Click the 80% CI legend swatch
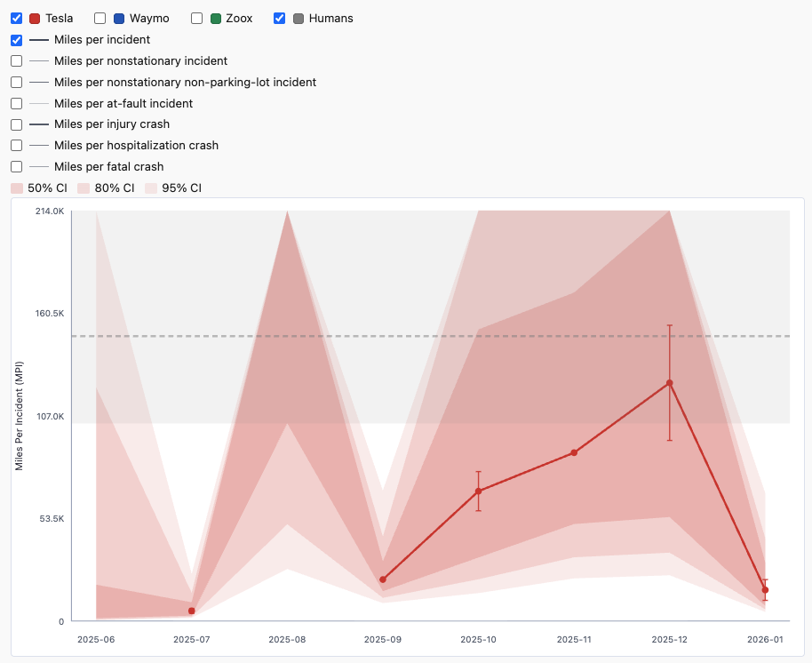This screenshot has width=812, height=663. click(84, 188)
